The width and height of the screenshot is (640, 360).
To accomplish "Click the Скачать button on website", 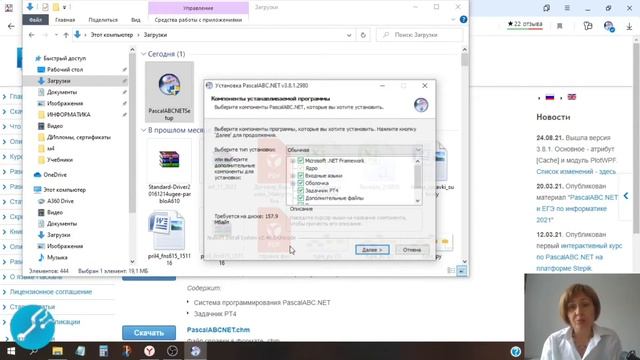I will (149, 333).
